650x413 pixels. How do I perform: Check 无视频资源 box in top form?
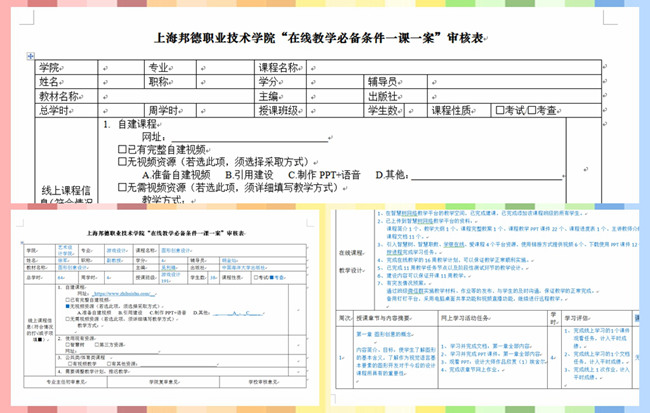point(122,162)
